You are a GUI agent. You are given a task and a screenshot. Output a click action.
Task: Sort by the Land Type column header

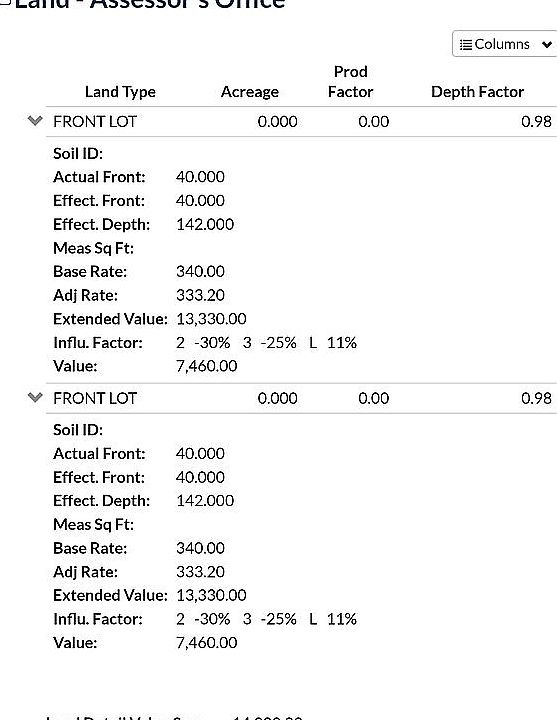(x=120, y=92)
